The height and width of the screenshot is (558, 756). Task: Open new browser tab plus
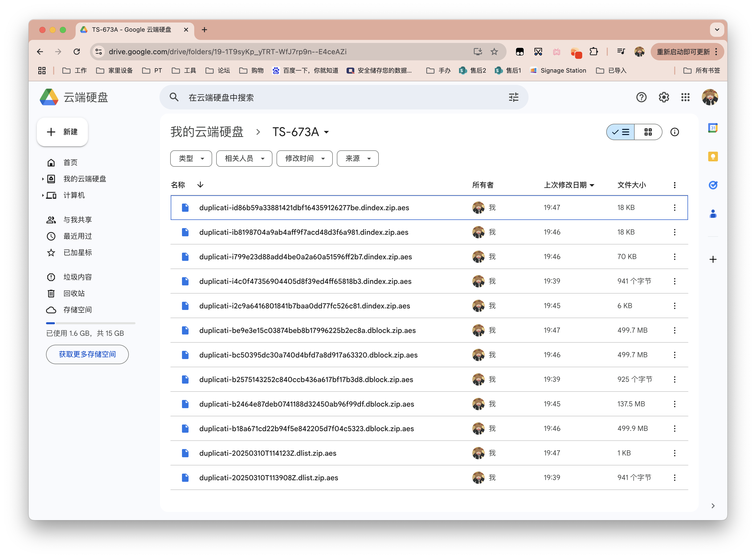[204, 30]
